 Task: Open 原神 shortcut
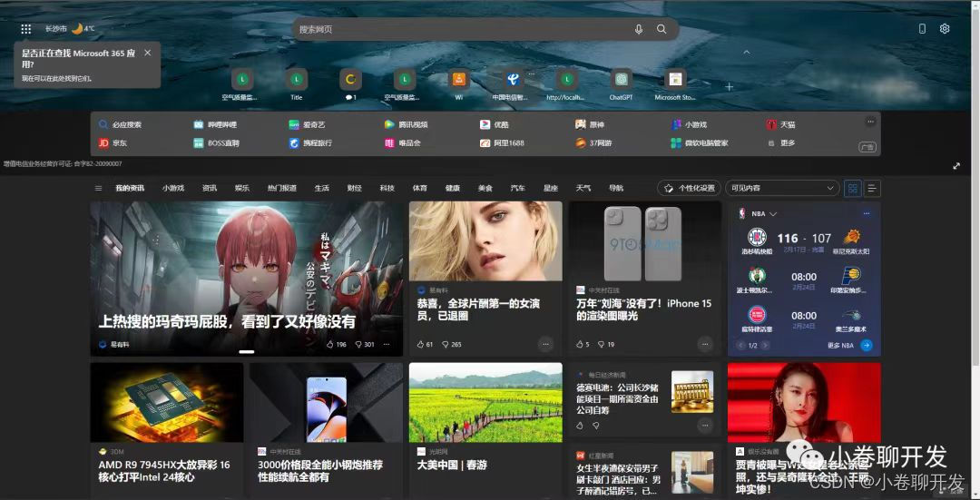(590, 124)
